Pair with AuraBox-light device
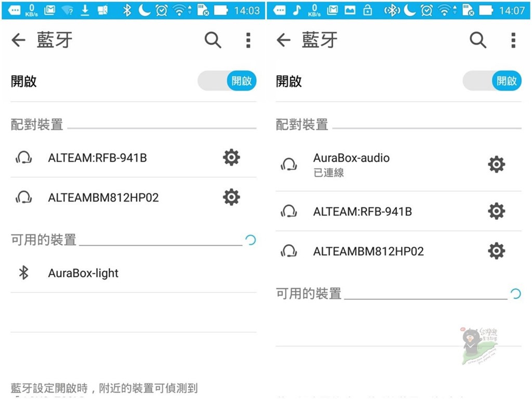 click(x=133, y=273)
